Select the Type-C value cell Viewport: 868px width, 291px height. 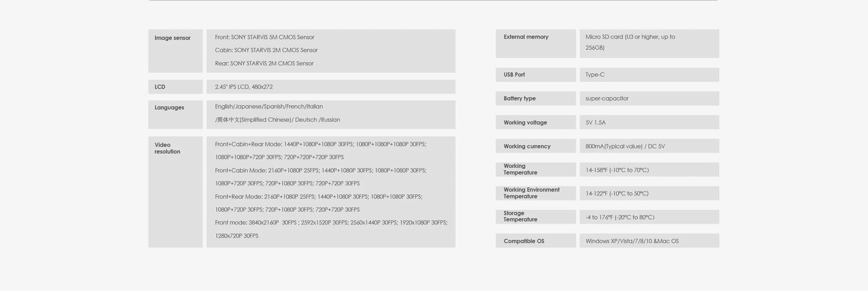(x=649, y=75)
